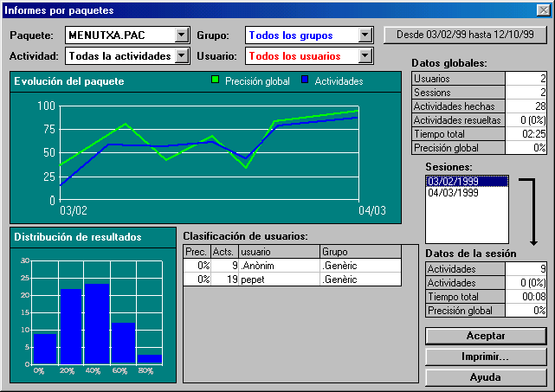Open the Paquete dropdown arrow
The width and height of the screenshot is (555, 392).
[181, 35]
